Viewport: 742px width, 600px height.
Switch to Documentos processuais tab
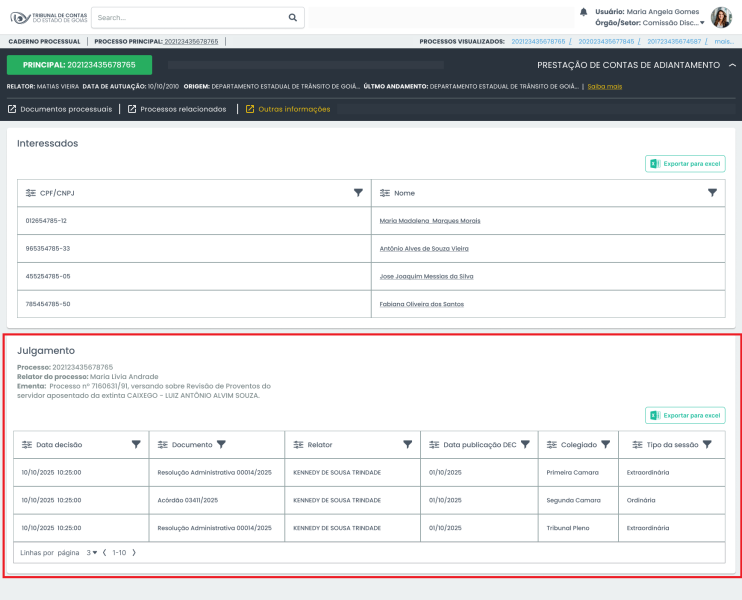60,109
